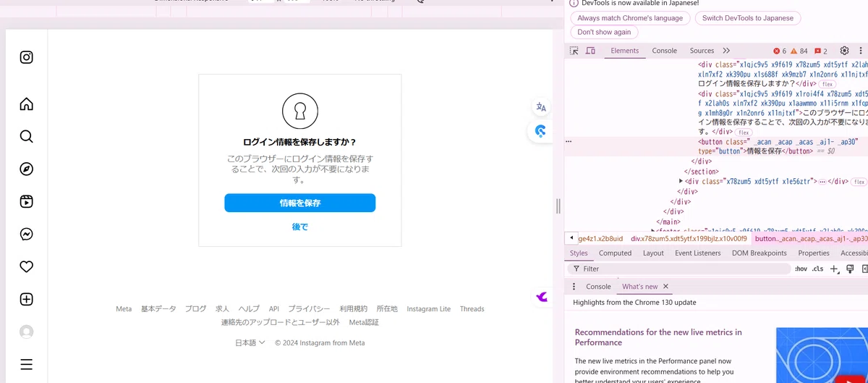Open profile avatar in sidebar
Screen dimensions: 868x383
27,332
